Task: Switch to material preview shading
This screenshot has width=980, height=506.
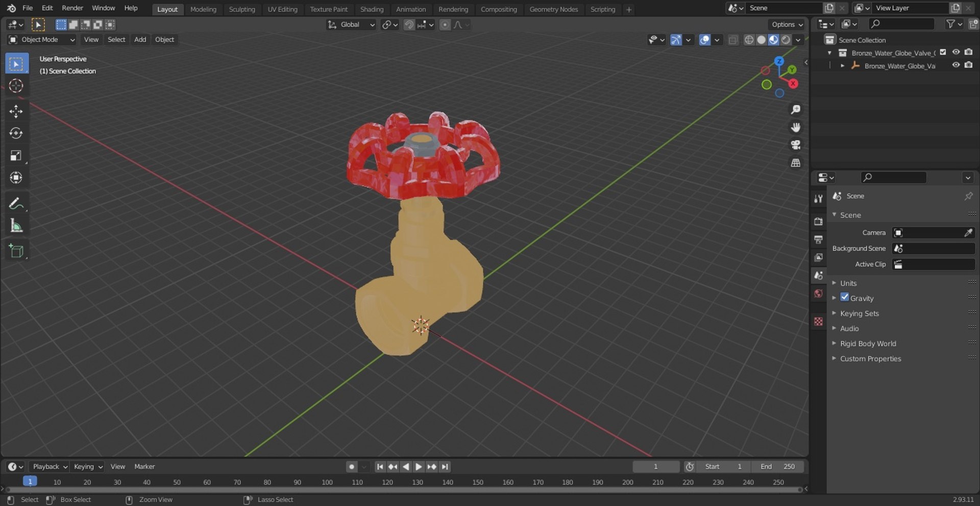Action: (x=773, y=40)
